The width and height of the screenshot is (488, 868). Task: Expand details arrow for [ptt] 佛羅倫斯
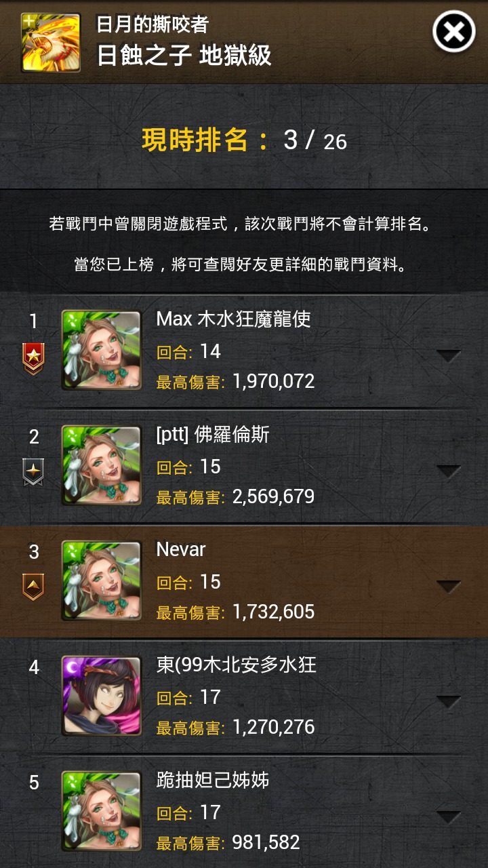[448, 471]
